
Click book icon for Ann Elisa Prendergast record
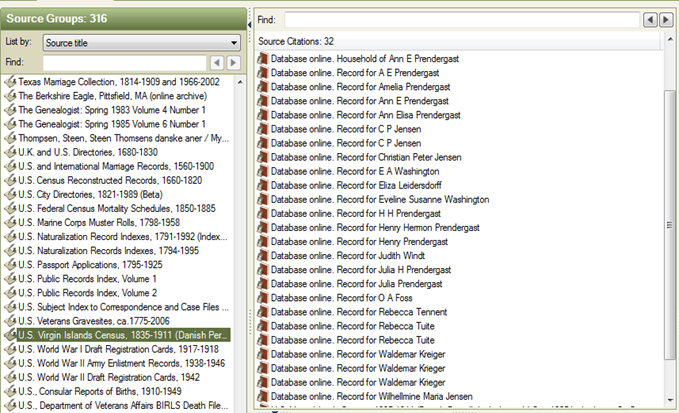tap(262, 115)
